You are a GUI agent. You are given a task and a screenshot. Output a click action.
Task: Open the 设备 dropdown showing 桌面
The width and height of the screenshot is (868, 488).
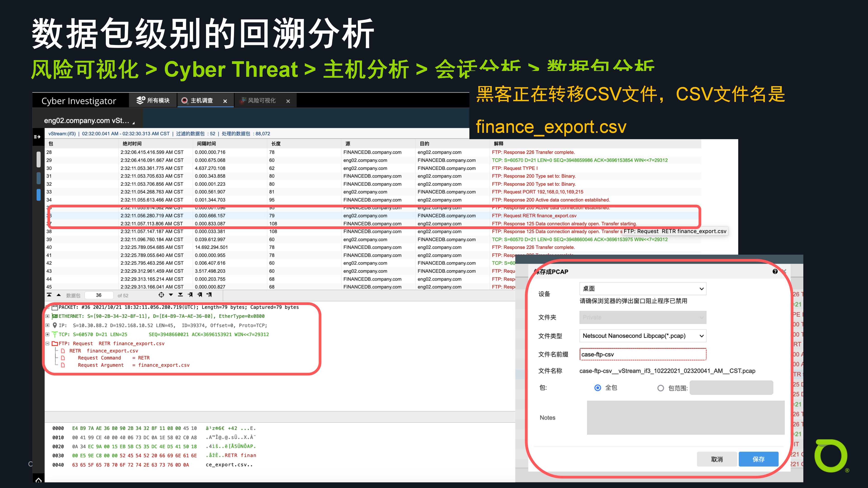point(643,289)
